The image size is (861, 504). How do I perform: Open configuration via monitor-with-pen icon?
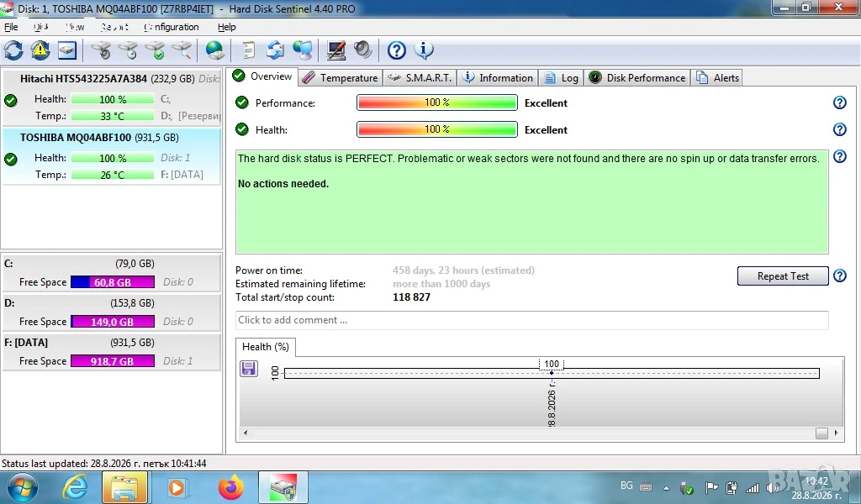click(336, 50)
